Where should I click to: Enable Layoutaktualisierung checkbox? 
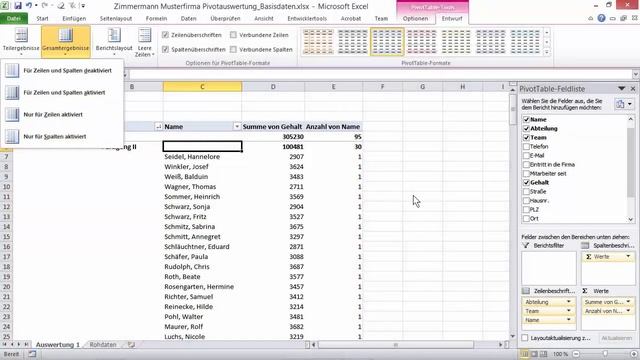525,338
